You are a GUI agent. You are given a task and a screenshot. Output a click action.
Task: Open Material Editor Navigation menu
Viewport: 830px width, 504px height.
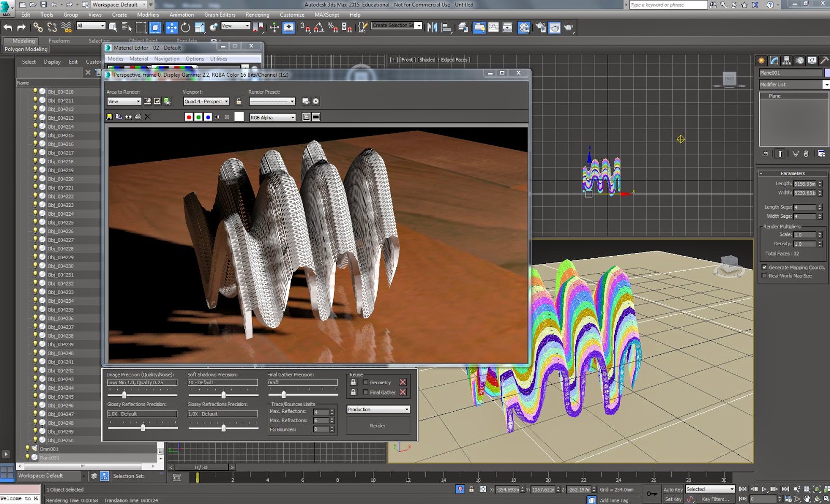pyautogui.click(x=167, y=59)
